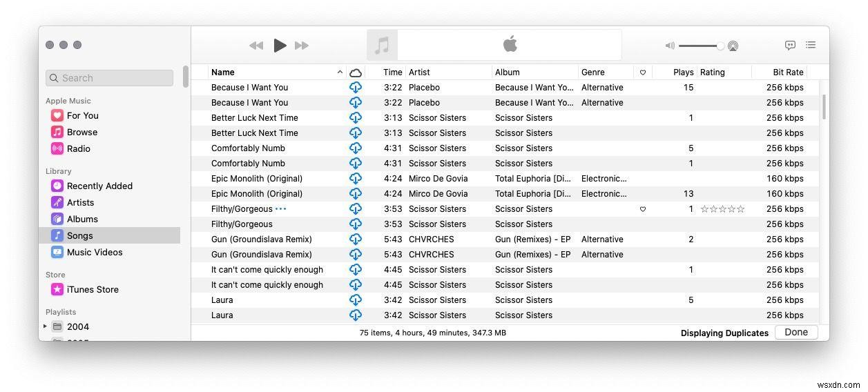Click the Placebo artist in first row
The image size is (868, 392).
pos(424,87)
